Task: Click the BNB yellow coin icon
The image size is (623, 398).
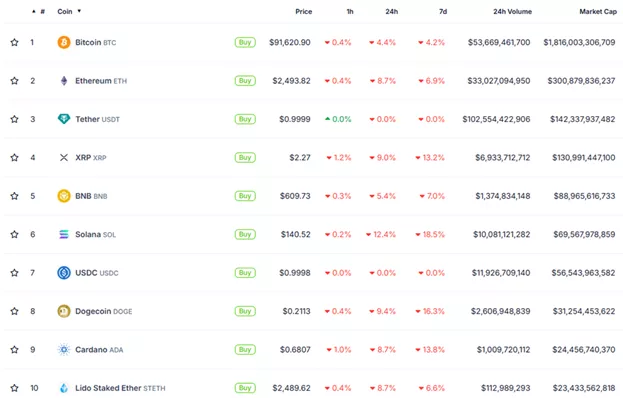Action: [64, 196]
